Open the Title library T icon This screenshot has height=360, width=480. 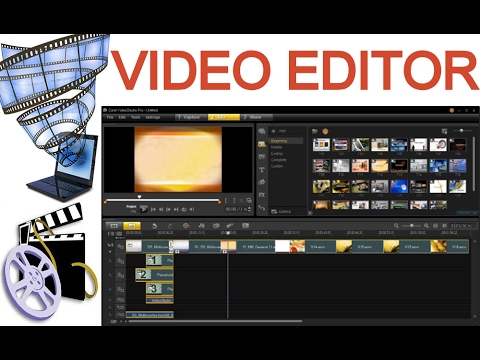tap(262, 170)
